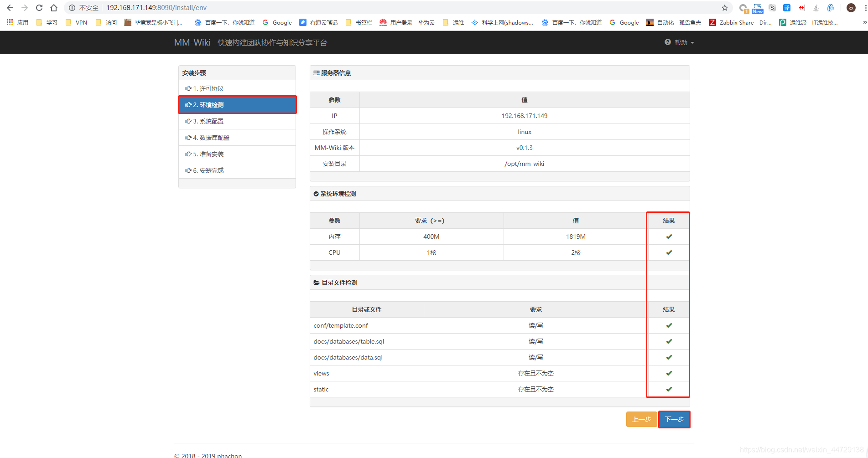The height and width of the screenshot is (458, 868).
Task: Click the memory value 1819M
Action: pyautogui.click(x=576, y=237)
